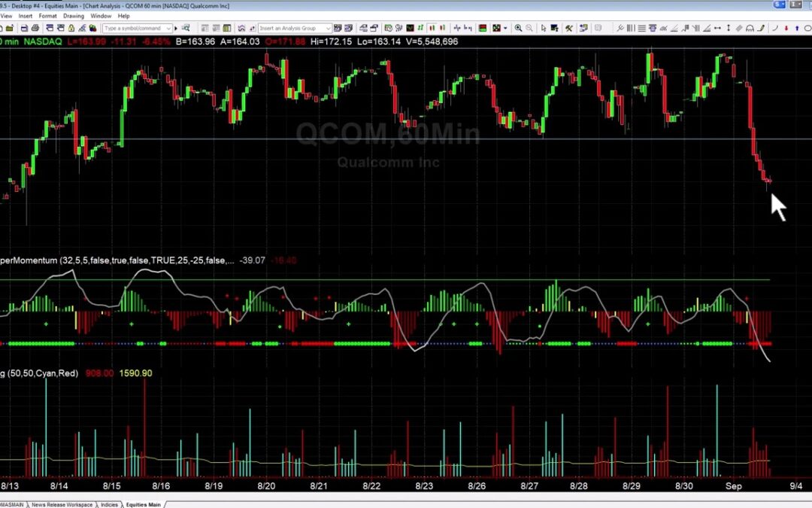812x508 pixels.
Task: Click the Zoom In magnifier icon
Action: pyautogui.click(x=518, y=28)
